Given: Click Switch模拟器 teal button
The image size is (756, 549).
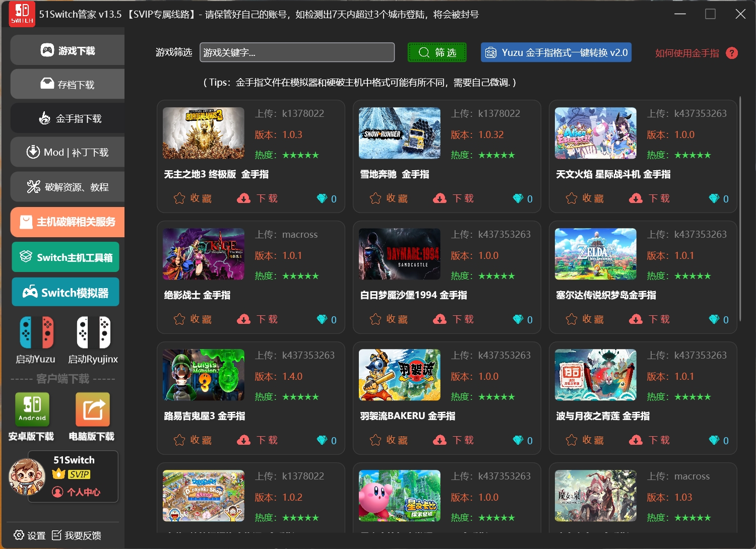Looking at the screenshot, I should 66,292.
